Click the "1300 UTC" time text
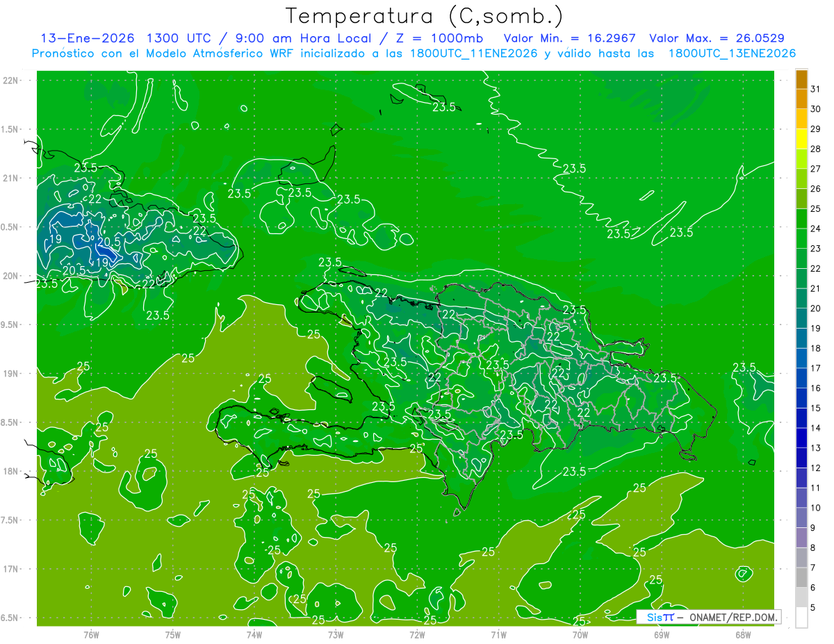This screenshot has height=644, width=834. pyautogui.click(x=178, y=38)
